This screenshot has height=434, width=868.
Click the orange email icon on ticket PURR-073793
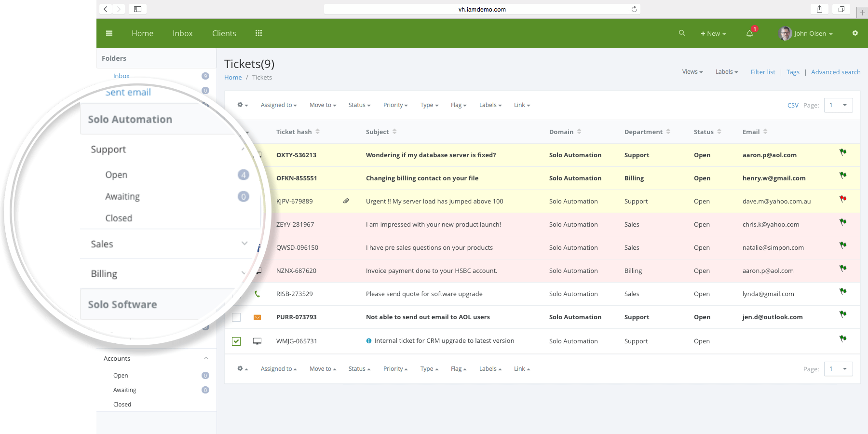pos(258,317)
